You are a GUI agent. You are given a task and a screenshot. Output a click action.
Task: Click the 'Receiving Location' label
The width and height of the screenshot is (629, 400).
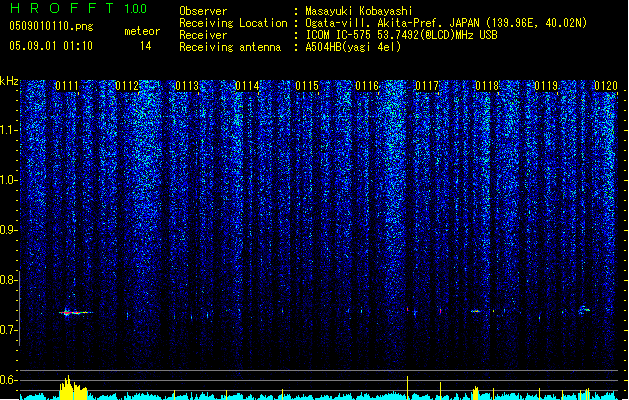[233, 23]
